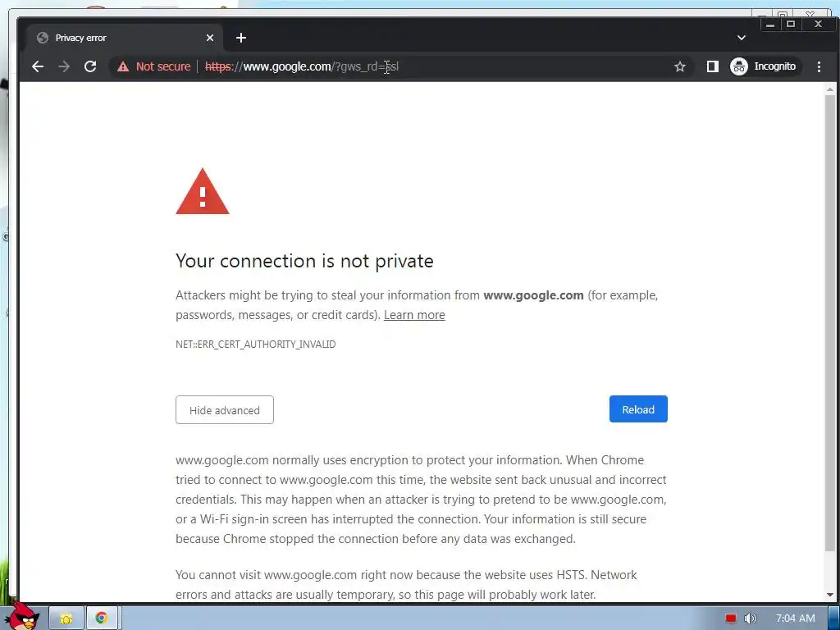Screen dimensions: 840x630
Task: Click the bold www.google.com text
Action: coord(533,295)
